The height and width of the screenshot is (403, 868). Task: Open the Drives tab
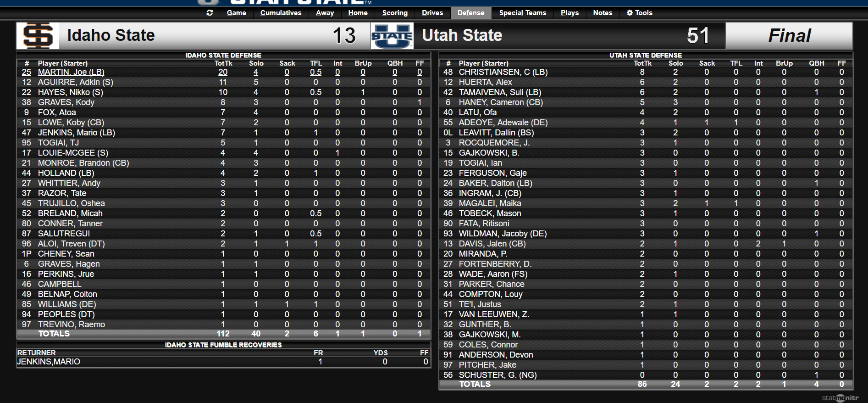point(431,13)
